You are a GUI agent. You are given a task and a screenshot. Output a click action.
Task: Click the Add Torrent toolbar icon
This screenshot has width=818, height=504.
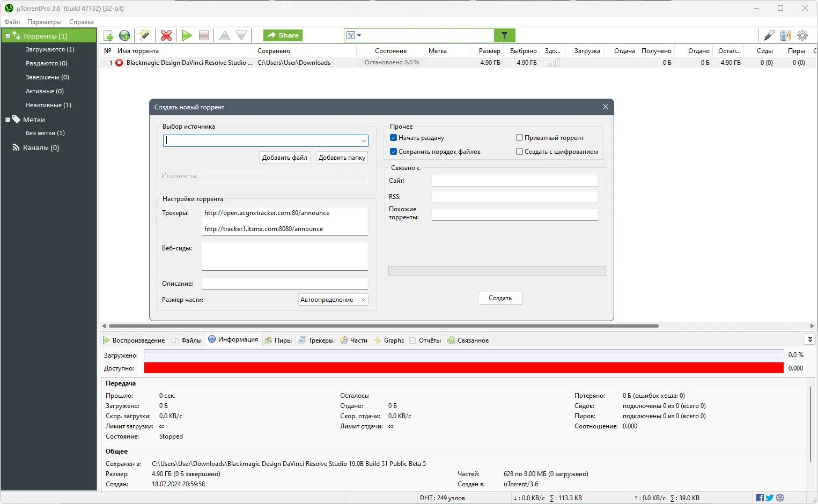[108, 35]
